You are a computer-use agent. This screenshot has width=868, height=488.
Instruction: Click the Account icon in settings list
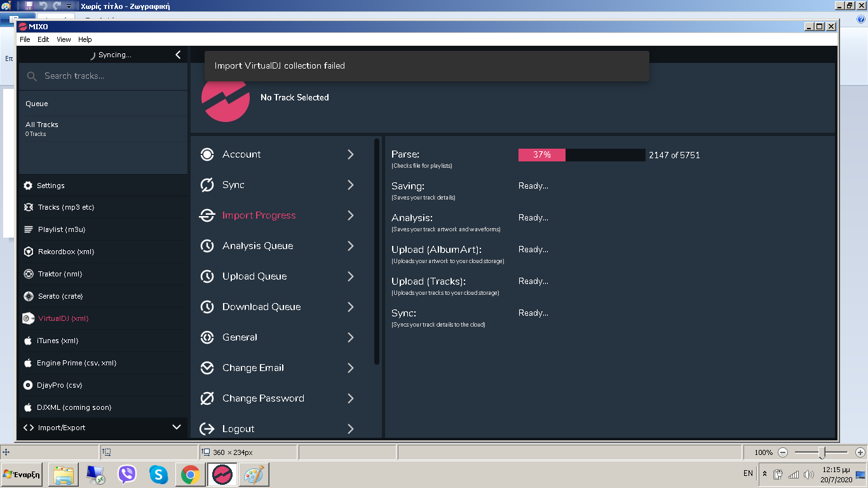click(207, 154)
